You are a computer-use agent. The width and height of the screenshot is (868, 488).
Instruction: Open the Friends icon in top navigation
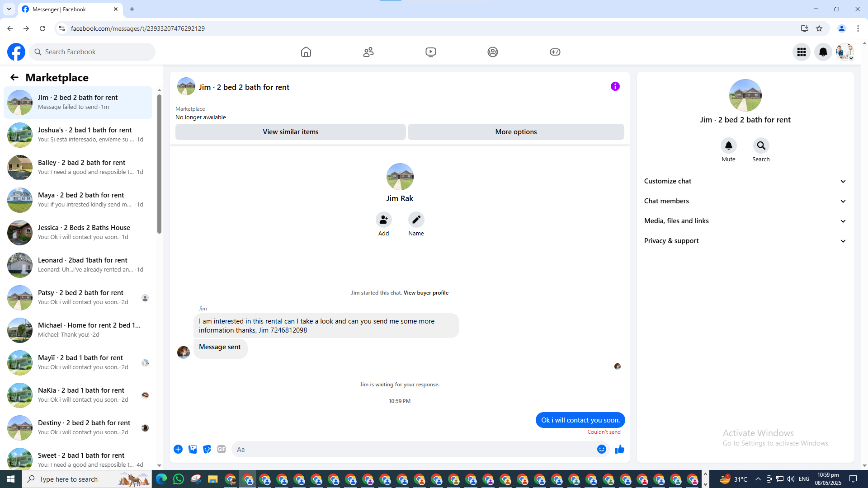tap(368, 52)
